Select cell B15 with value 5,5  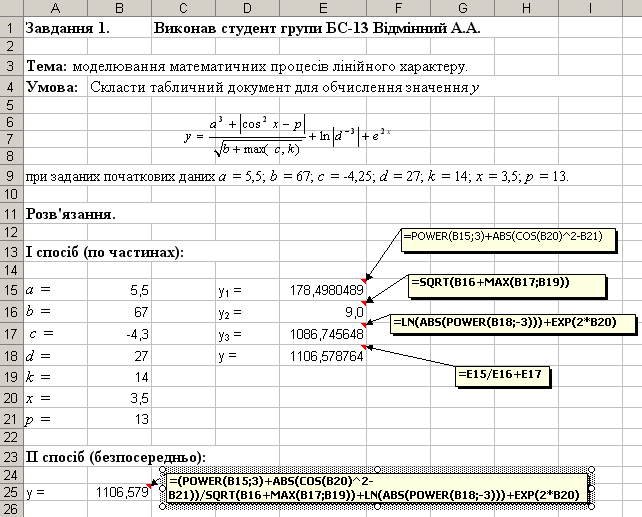pyautogui.click(x=119, y=290)
